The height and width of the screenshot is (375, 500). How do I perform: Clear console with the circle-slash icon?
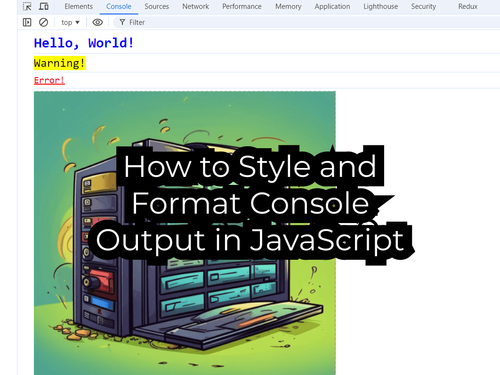[43, 22]
